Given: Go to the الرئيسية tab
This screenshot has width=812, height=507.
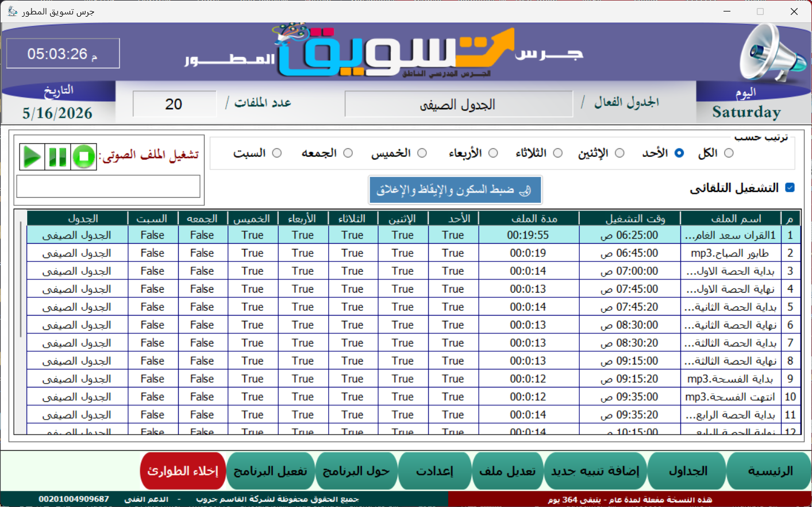Looking at the screenshot, I should (x=769, y=471).
